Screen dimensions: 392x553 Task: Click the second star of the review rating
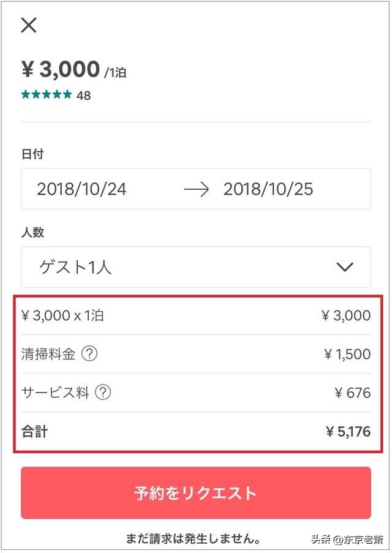(x=37, y=95)
